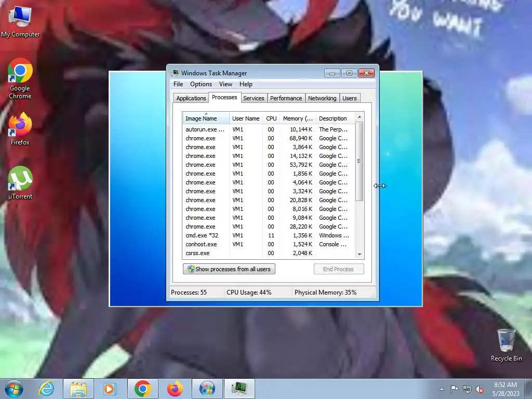Select chrome.exe using 53,792 K
The image size is (532, 399).
click(269, 165)
